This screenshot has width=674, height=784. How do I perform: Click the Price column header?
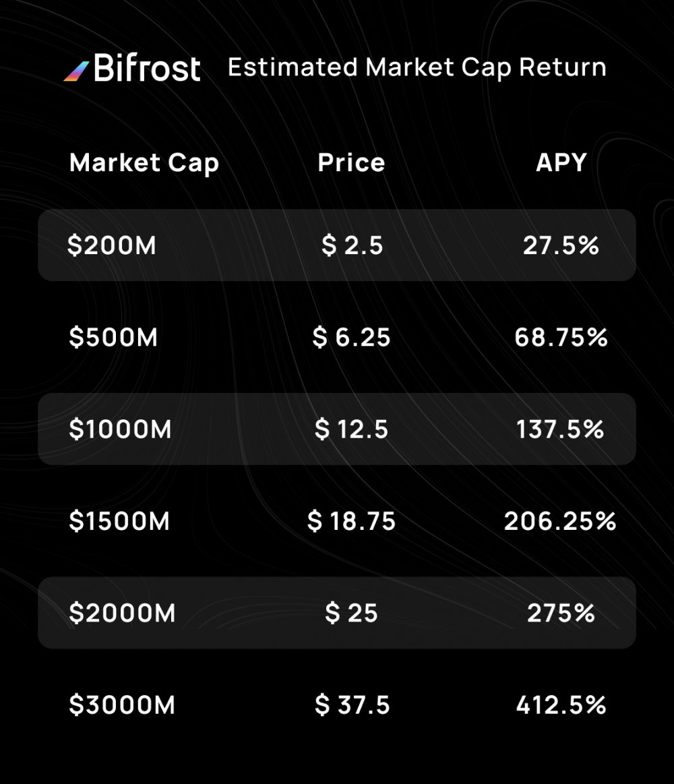click(x=352, y=162)
